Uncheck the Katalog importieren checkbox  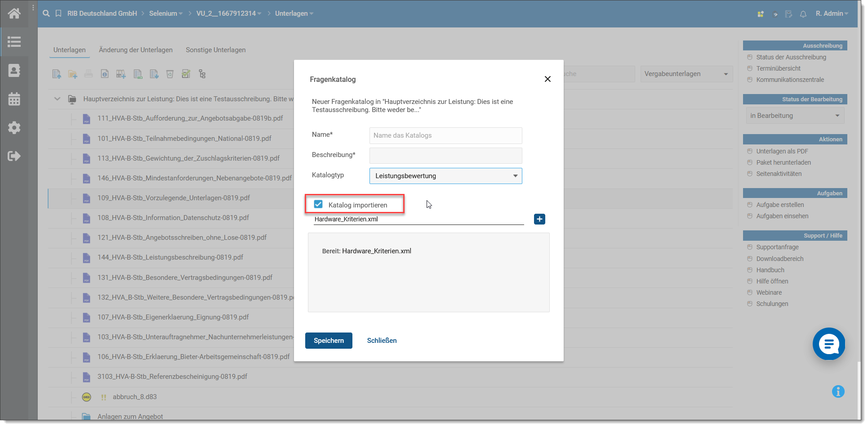318,204
